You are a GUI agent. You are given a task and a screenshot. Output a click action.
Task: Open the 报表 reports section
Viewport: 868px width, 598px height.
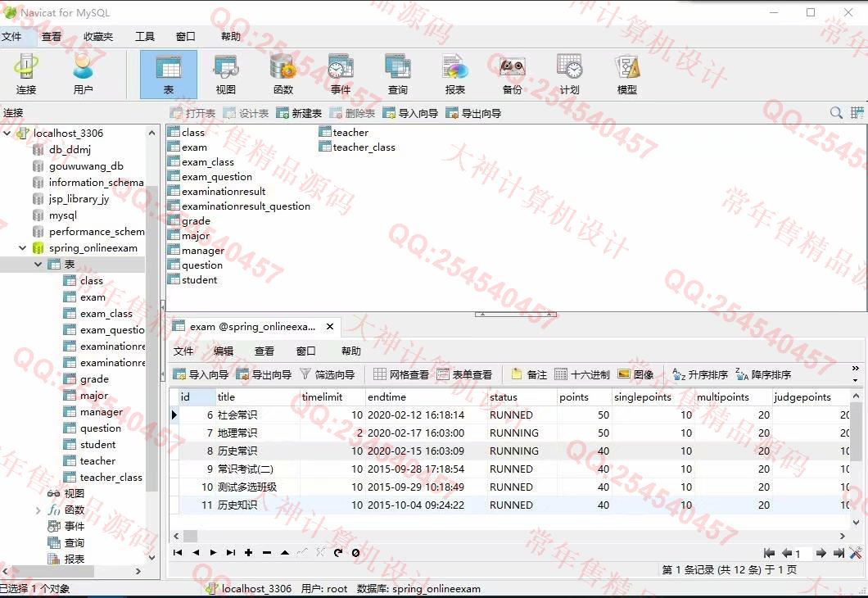coord(455,75)
